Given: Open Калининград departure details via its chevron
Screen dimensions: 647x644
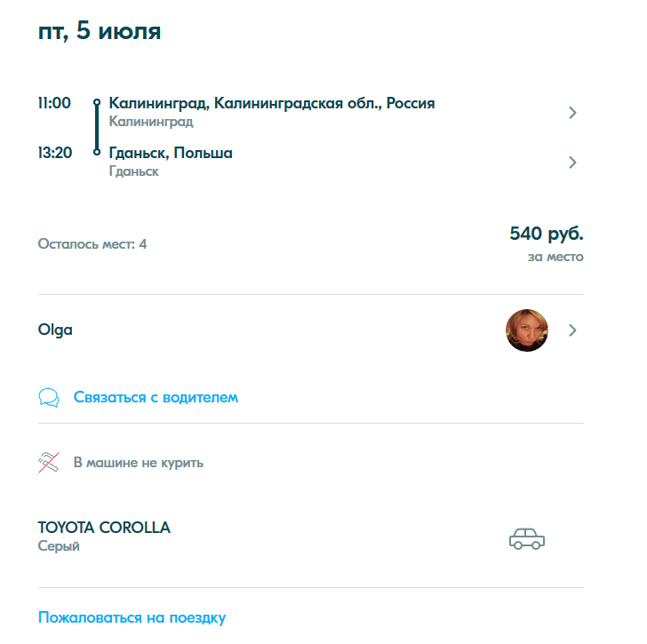Looking at the screenshot, I should tap(572, 113).
